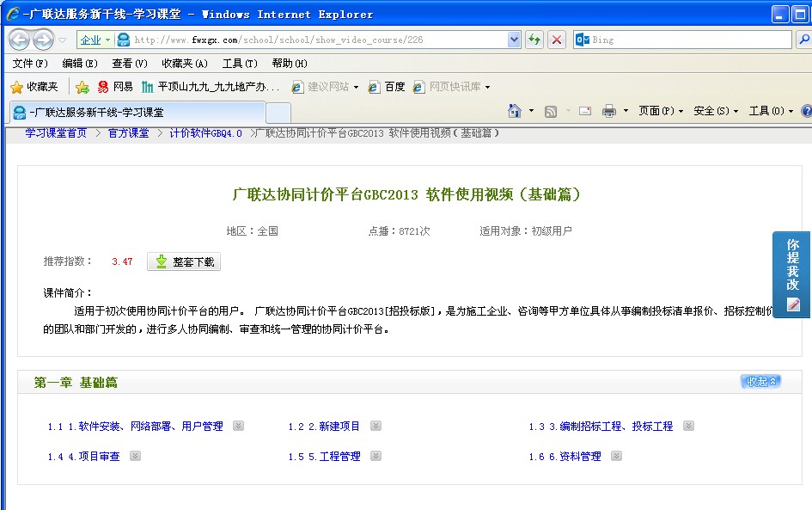Click the recommendation score 3.47
The height and width of the screenshot is (510, 812).
(122, 261)
